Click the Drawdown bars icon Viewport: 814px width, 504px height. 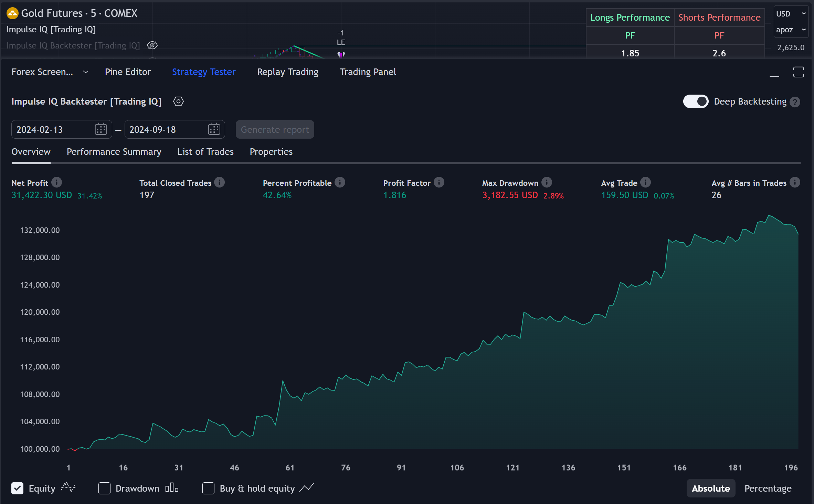tap(172, 488)
